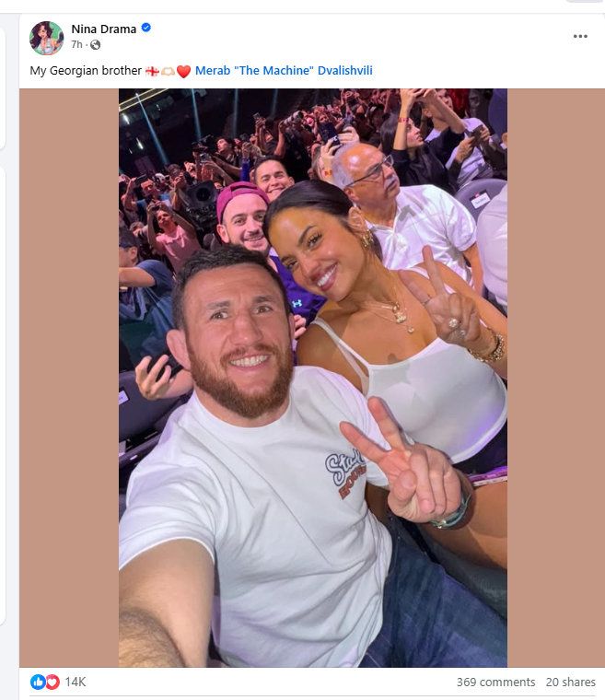Image resolution: width=605 pixels, height=700 pixels.
Task: Click the heart-hands emoji in caption
Action: pos(168,71)
